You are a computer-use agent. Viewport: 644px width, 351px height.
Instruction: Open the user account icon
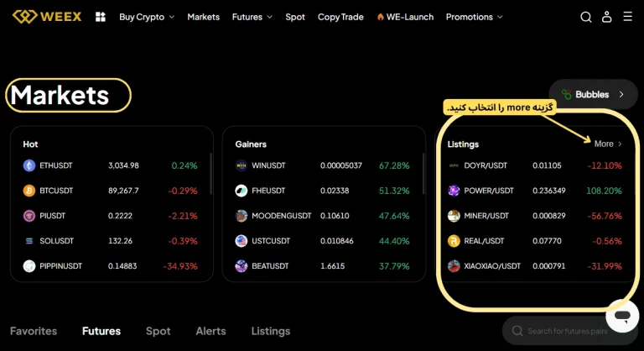click(x=606, y=17)
